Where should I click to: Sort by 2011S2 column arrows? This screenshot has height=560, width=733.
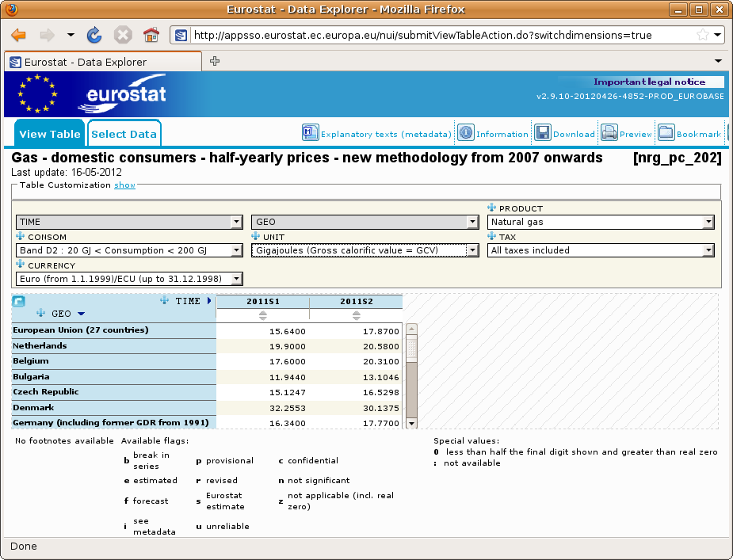click(357, 315)
